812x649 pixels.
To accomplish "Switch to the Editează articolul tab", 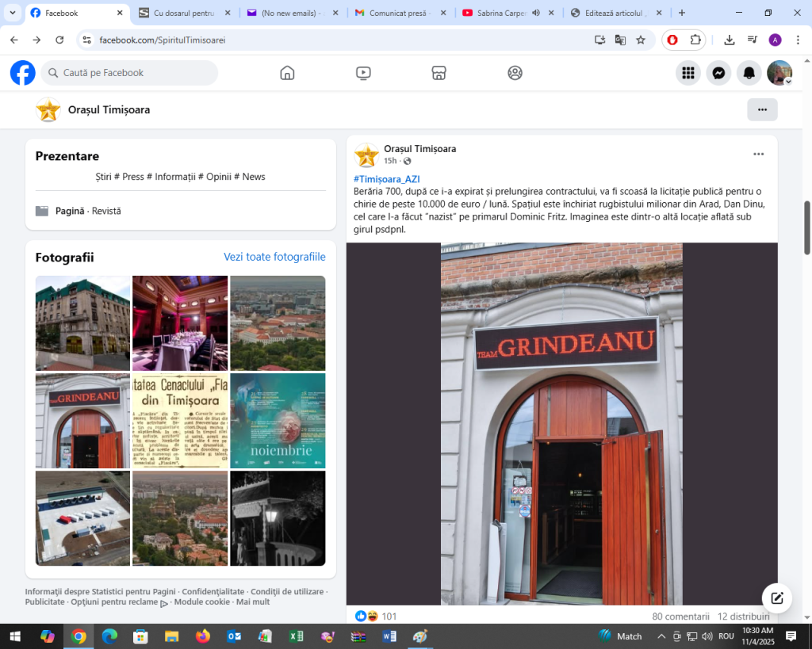I will (x=615, y=13).
